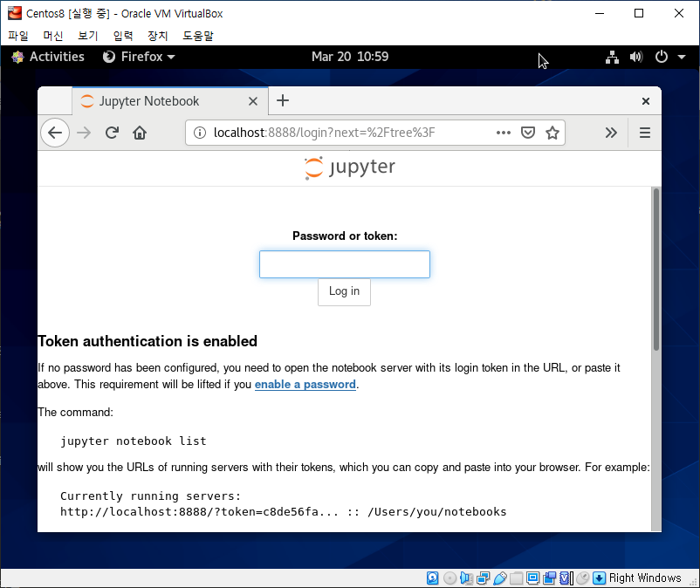Click the recording status icon
This screenshot has height=588, width=700.
[550, 578]
